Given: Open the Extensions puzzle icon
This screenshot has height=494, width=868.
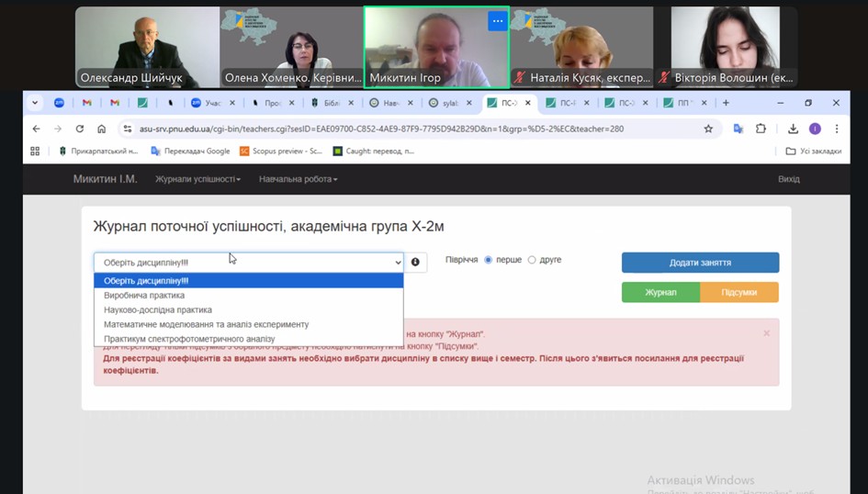Looking at the screenshot, I should coord(761,129).
